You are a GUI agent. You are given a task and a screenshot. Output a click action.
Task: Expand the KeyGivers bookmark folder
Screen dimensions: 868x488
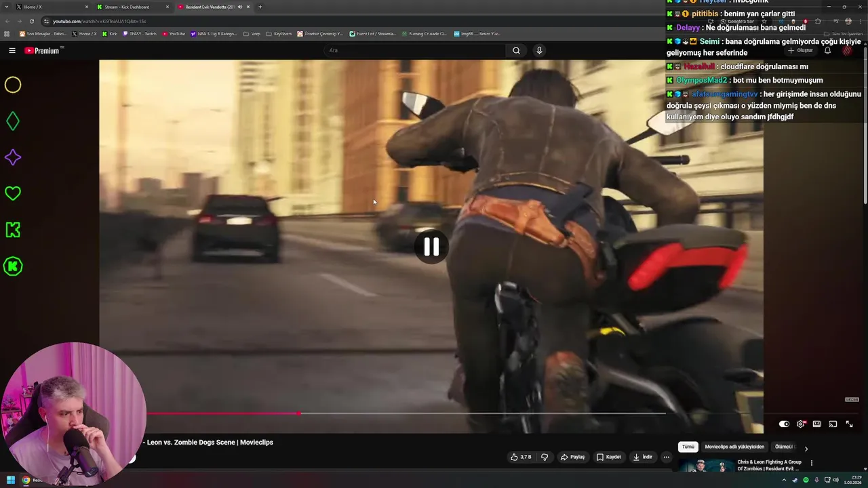tap(279, 33)
